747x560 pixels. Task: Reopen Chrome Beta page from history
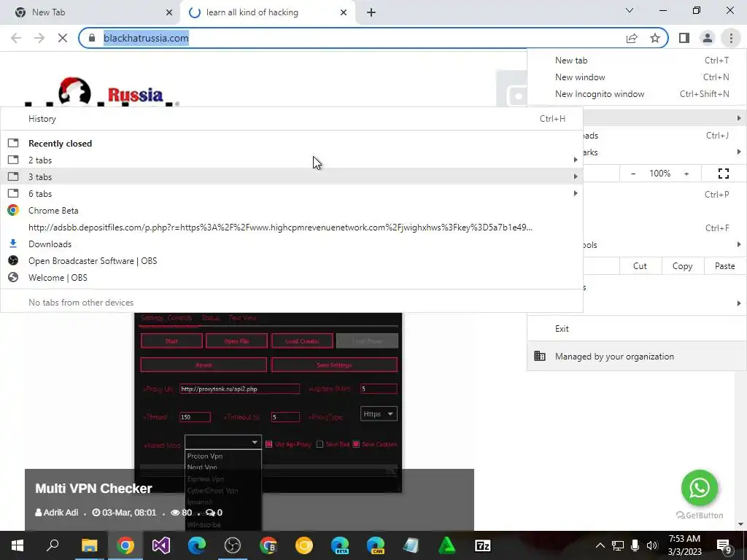click(292, 211)
